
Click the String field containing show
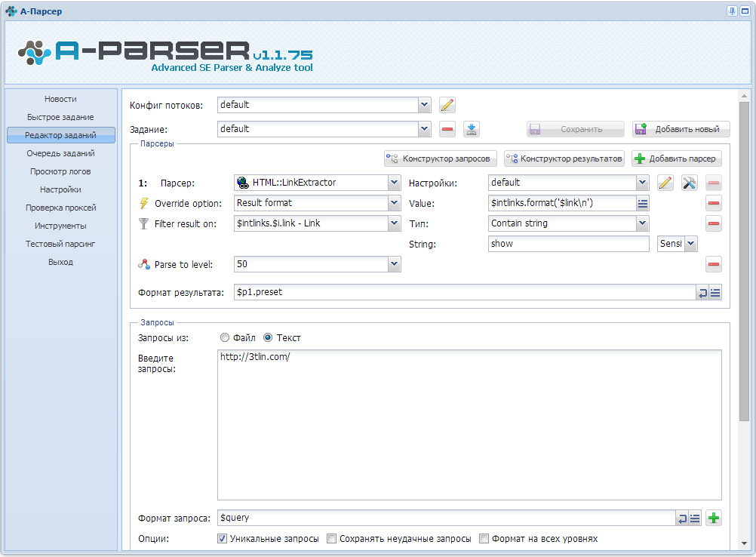tap(568, 244)
